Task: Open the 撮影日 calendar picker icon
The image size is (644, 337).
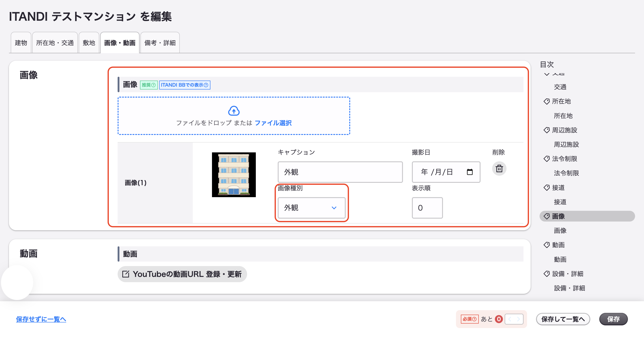Action: (x=470, y=172)
